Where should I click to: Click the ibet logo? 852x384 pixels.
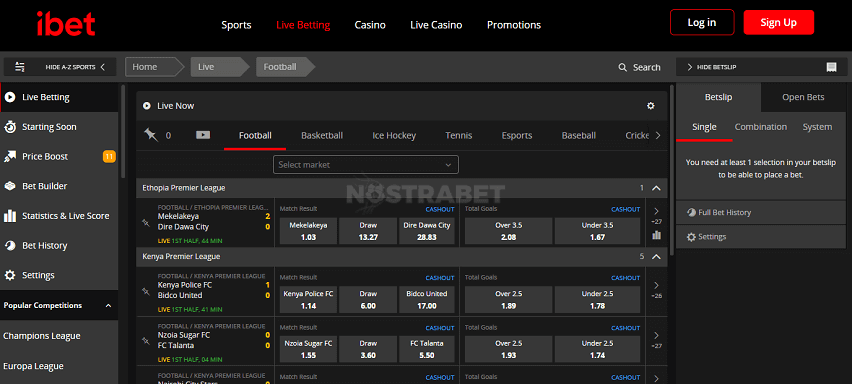[66, 23]
